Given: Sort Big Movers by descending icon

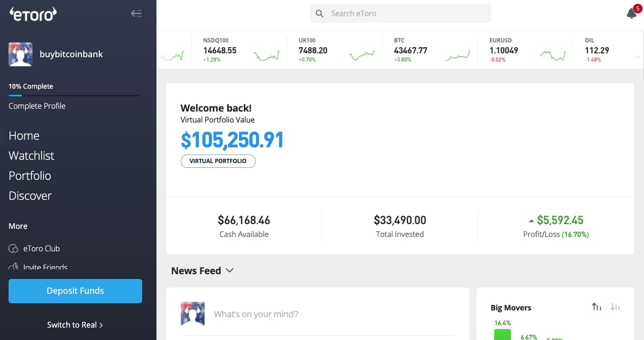Looking at the screenshot, I should pos(615,307).
